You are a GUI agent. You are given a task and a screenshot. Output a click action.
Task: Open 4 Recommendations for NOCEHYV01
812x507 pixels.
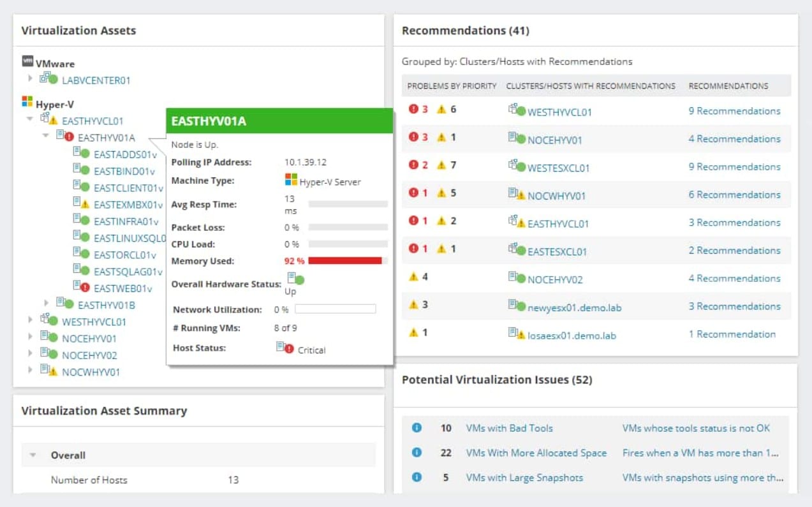734,138
